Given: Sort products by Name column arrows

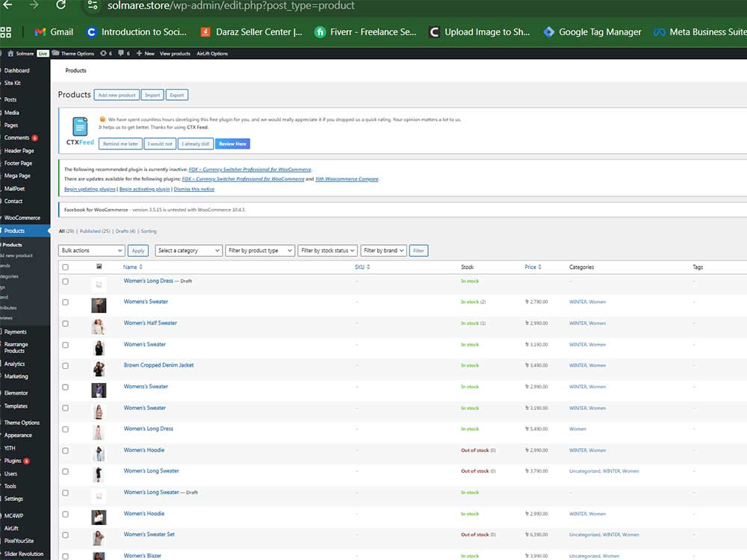Looking at the screenshot, I should [x=140, y=267].
